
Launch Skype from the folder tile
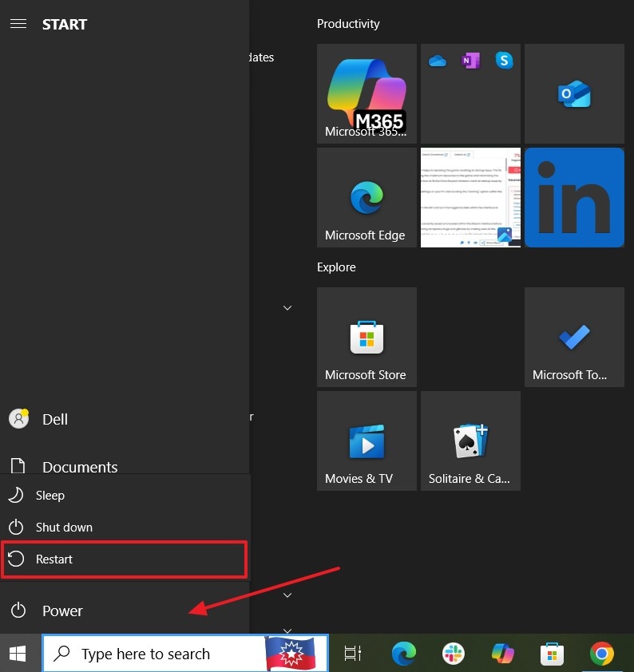[x=504, y=61]
